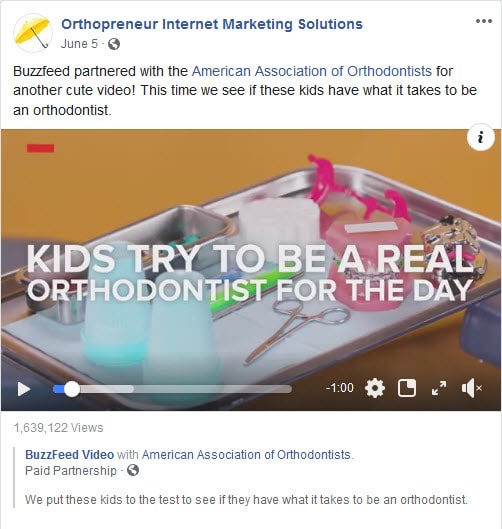
Task: Open American Association of Orthodontists link in caption
Action: (312, 71)
